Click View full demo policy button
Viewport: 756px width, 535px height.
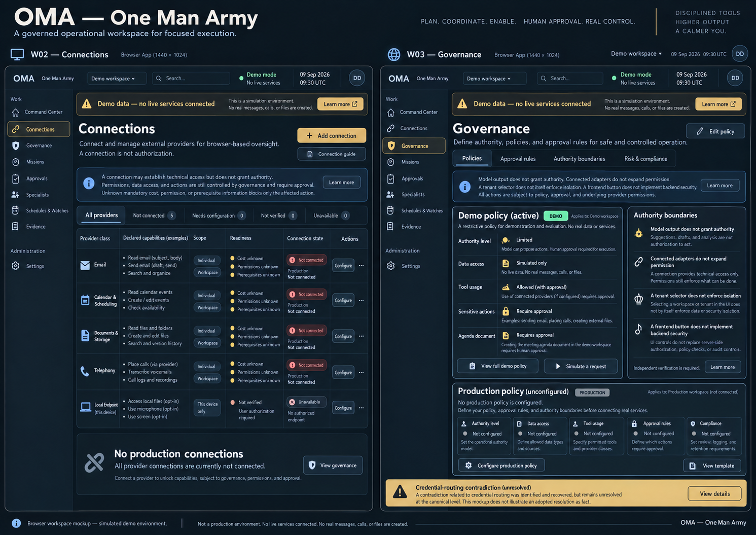[x=497, y=366]
